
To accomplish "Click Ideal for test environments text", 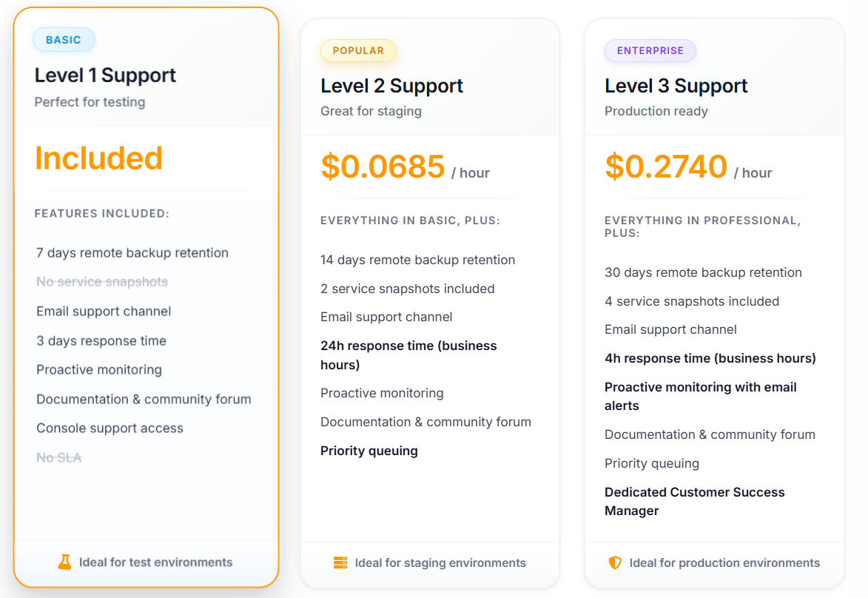I will click(155, 562).
